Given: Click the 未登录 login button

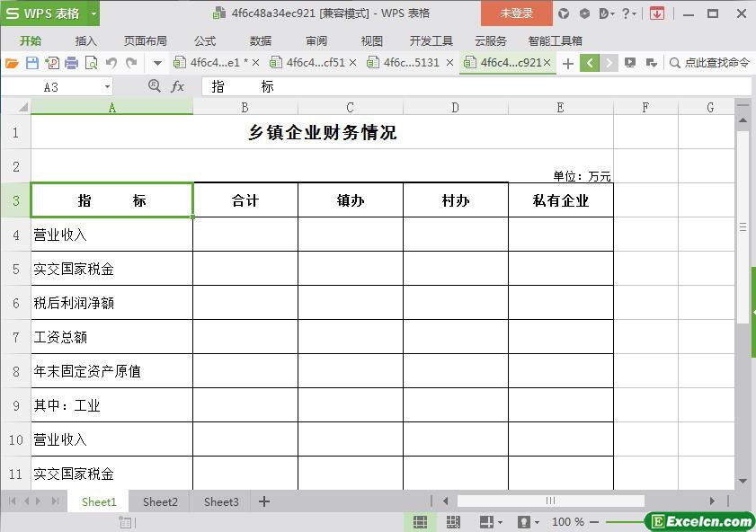Looking at the screenshot, I should coord(516,13).
